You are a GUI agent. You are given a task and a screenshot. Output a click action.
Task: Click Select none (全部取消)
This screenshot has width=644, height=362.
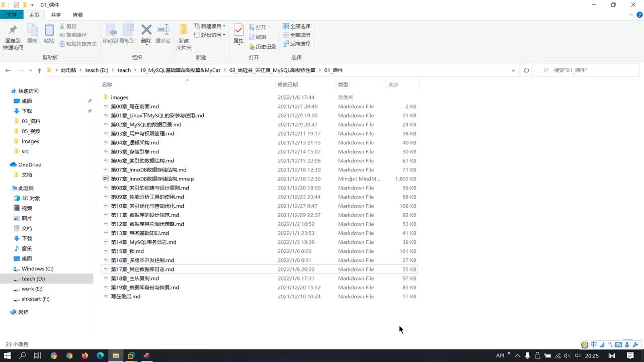click(x=296, y=35)
